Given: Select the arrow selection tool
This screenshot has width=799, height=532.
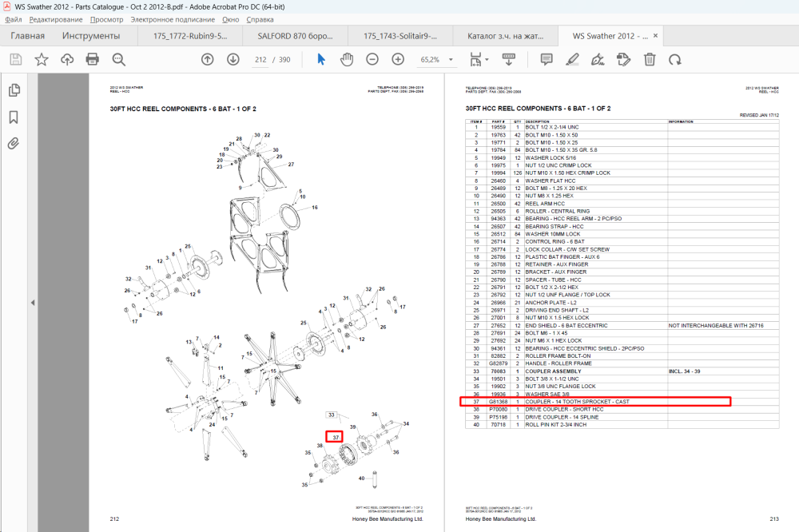Looking at the screenshot, I should tap(321, 60).
